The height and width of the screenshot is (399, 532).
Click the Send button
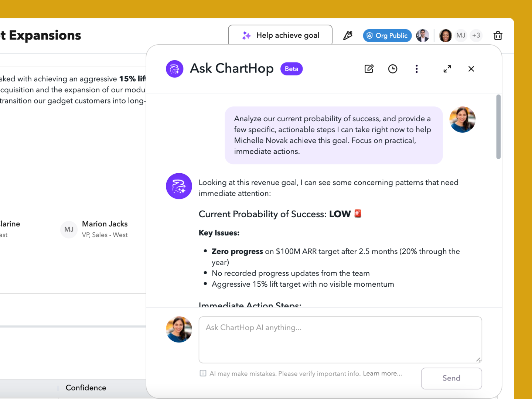click(451, 378)
